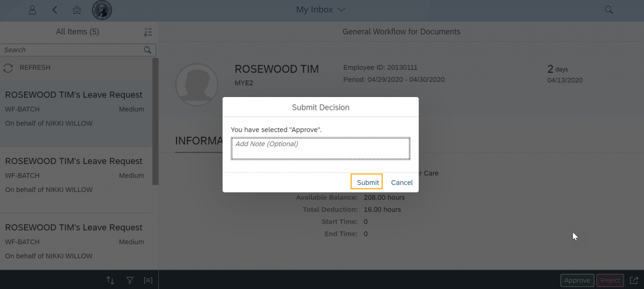Viewport: 644px width, 289px height.
Task: Click the Add Note optional text area
Action: 320,149
